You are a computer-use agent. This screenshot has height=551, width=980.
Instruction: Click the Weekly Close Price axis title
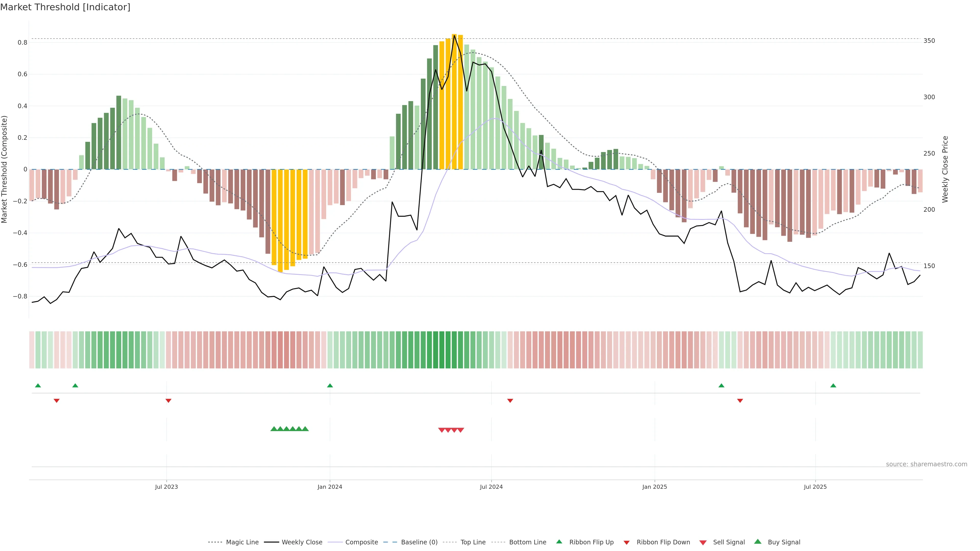[945, 169]
